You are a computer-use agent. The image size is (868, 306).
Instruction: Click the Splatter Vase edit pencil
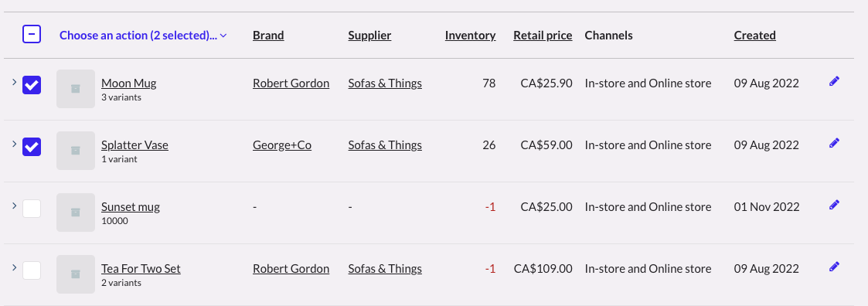pos(834,143)
